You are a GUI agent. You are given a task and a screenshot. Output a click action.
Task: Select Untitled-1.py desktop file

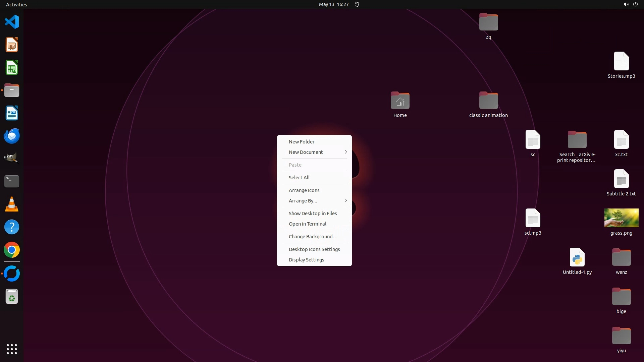click(x=577, y=258)
